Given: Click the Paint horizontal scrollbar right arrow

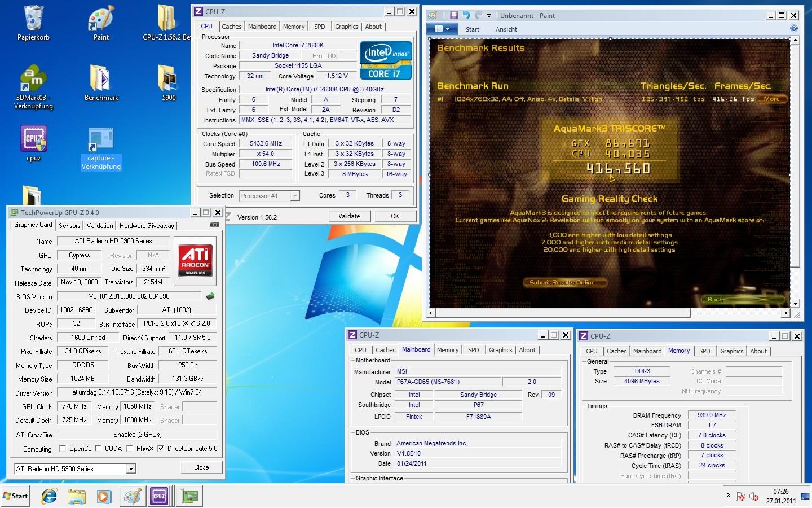Looking at the screenshot, I should tap(785, 313).
